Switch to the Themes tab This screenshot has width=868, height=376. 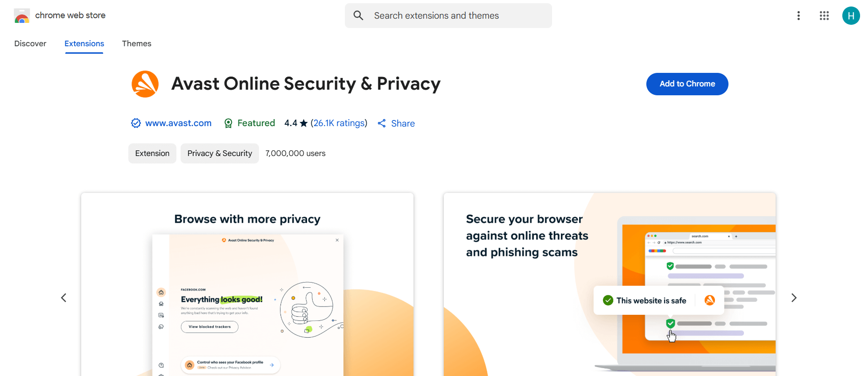(136, 43)
